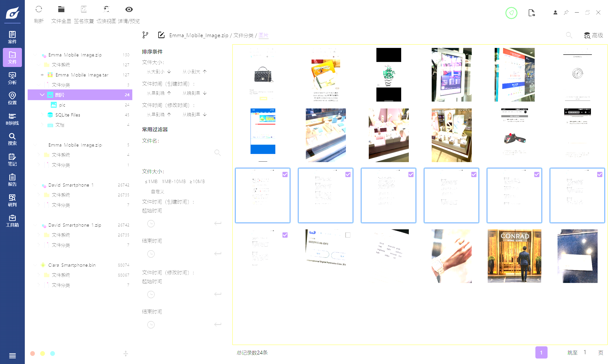Click the yellow color dot at bottom
The image size is (610, 364).
click(x=42, y=354)
